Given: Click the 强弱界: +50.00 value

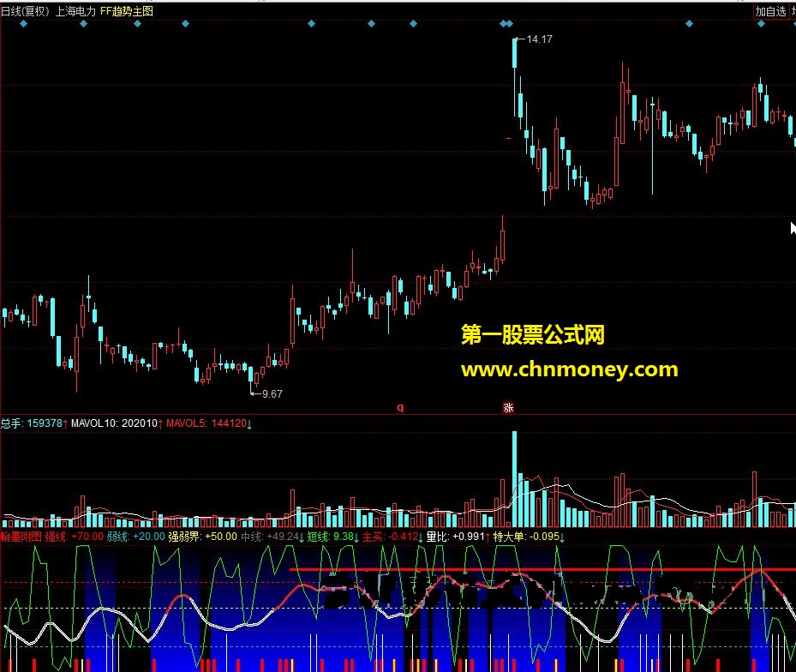Looking at the screenshot, I should 202,537.
